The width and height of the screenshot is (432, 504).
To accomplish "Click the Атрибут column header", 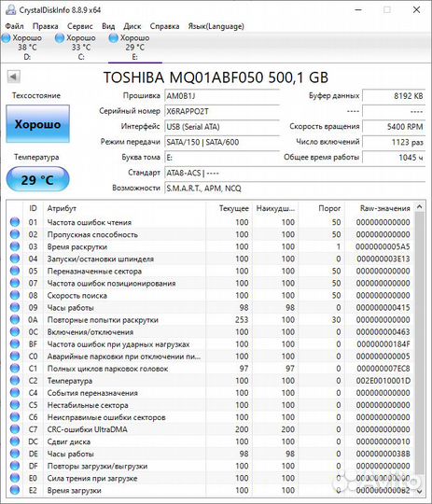I will tap(125, 208).
